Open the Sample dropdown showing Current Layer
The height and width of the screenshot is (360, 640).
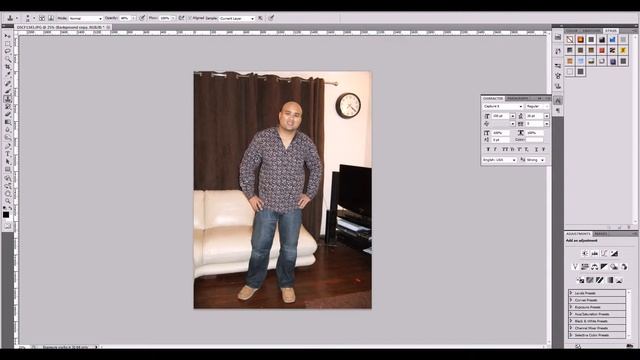coord(237,18)
